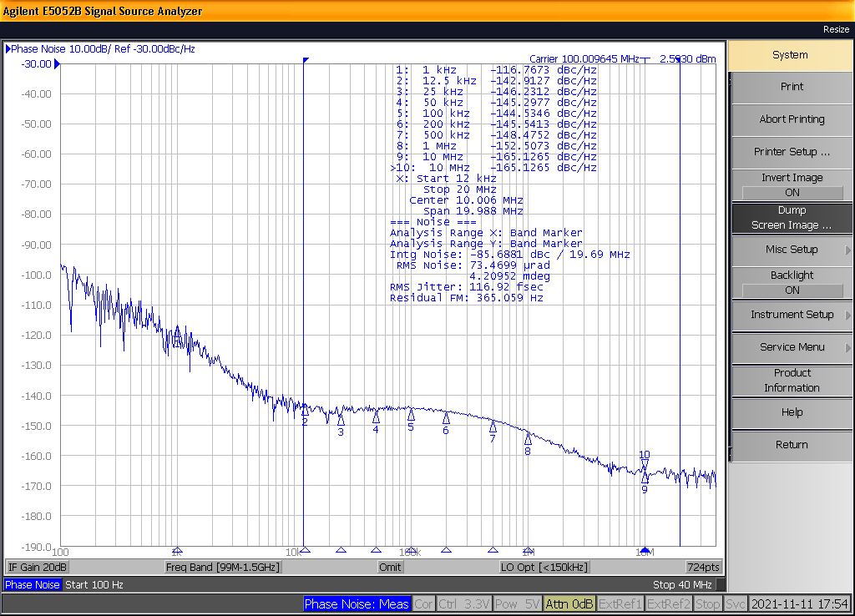
Task: Click the Residual FM 365.059 Hz readout
Action: tap(466, 298)
